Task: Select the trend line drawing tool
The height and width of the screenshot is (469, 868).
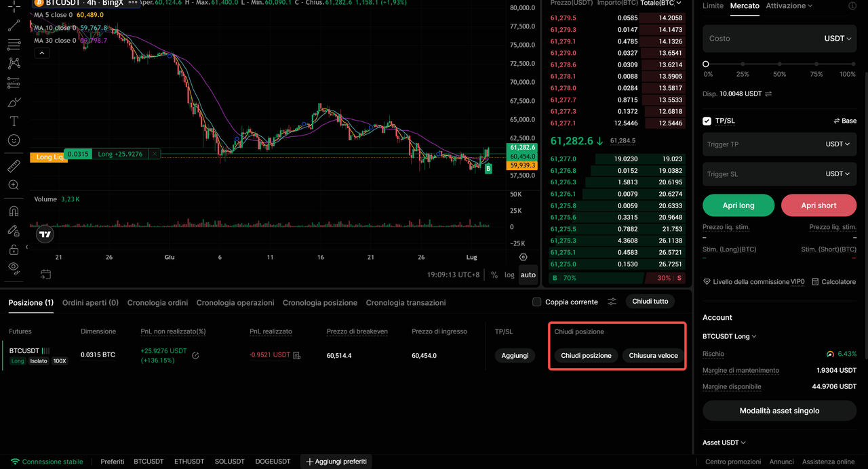Action: pos(14,26)
